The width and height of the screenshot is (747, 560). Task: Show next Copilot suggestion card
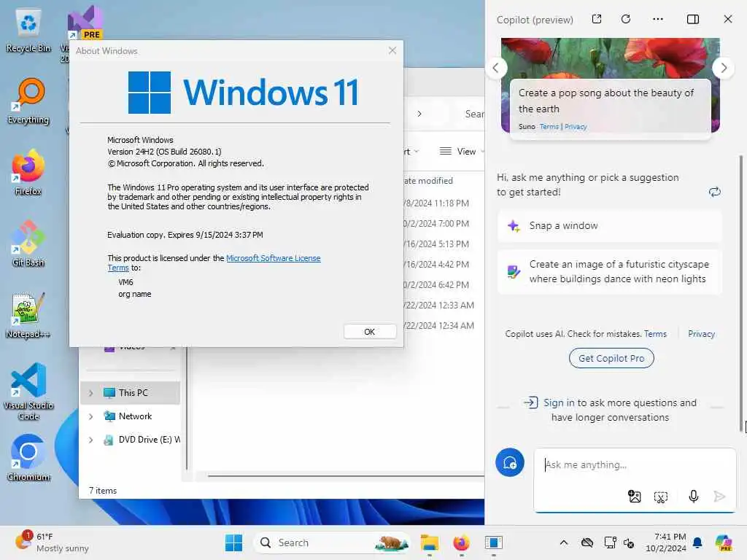tap(724, 68)
